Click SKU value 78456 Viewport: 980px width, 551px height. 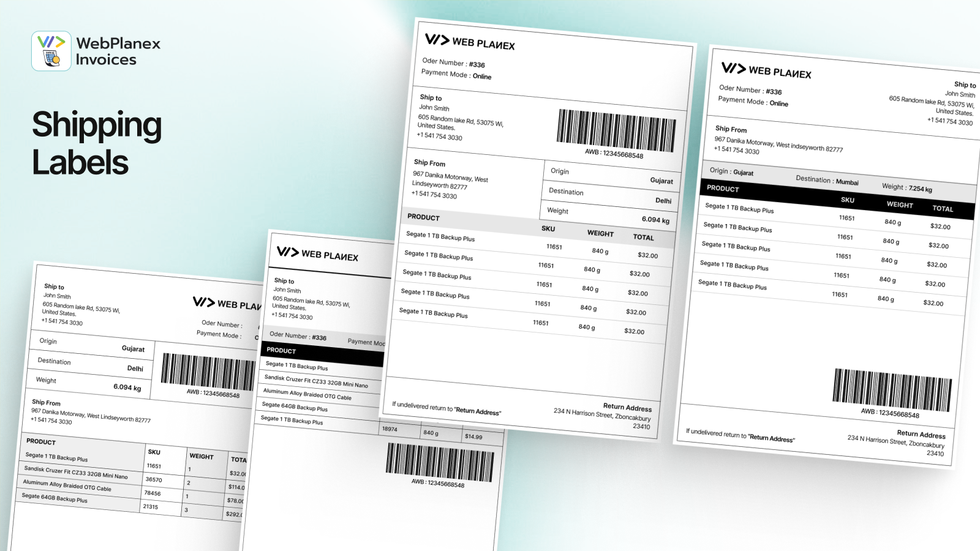[x=152, y=493]
